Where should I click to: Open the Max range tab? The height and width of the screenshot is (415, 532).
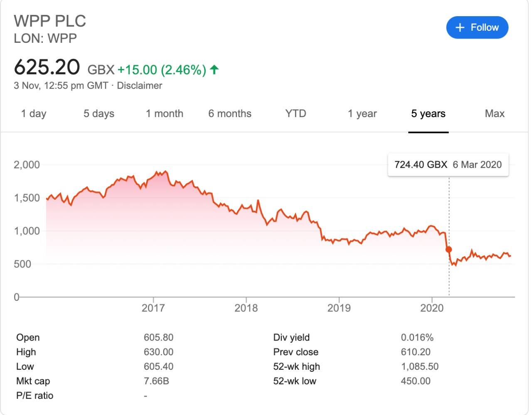point(495,113)
